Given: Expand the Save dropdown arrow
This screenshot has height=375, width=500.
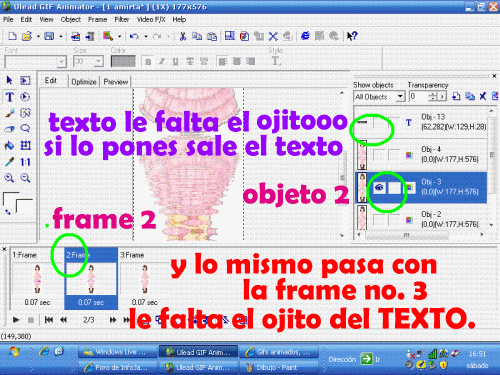Looking at the screenshot, I should tap(60, 36).
